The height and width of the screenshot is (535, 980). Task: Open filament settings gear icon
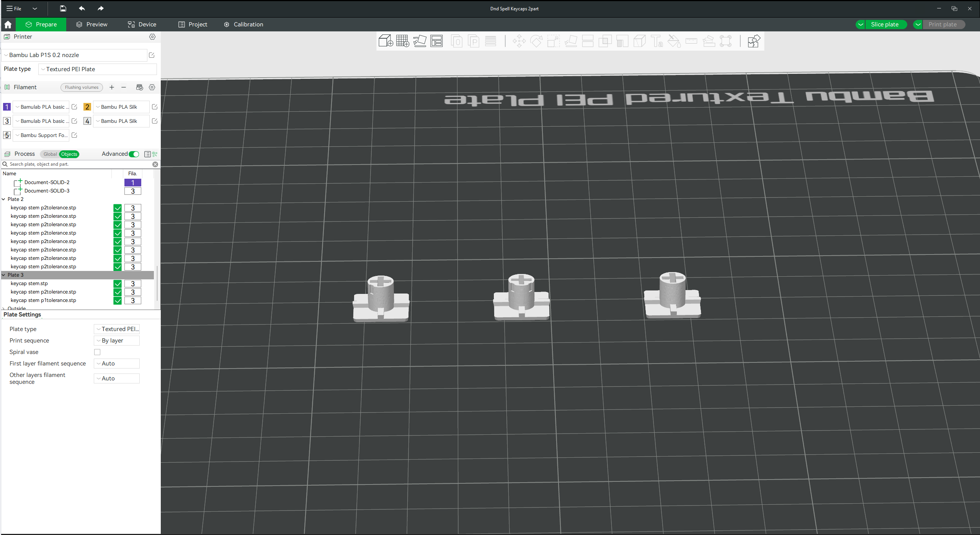click(x=152, y=87)
